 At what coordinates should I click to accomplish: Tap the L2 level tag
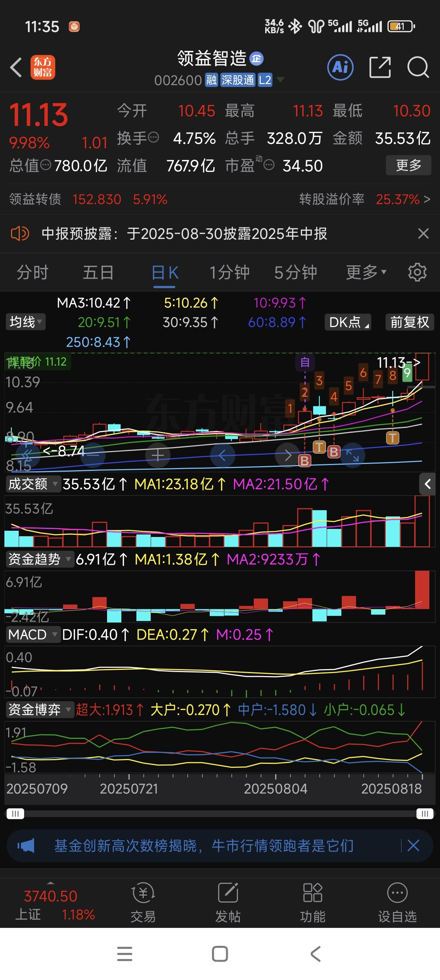pos(265,80)
